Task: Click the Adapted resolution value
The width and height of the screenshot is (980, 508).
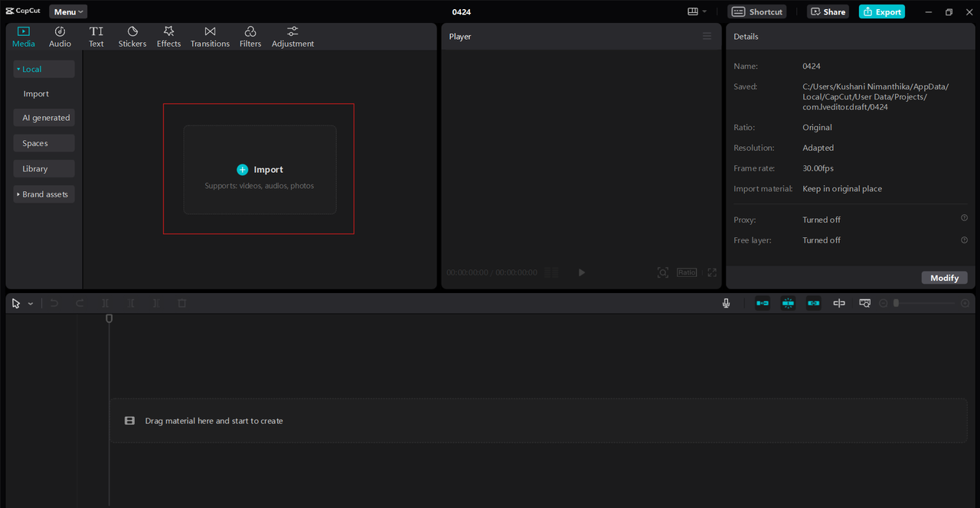Action: 818,148
